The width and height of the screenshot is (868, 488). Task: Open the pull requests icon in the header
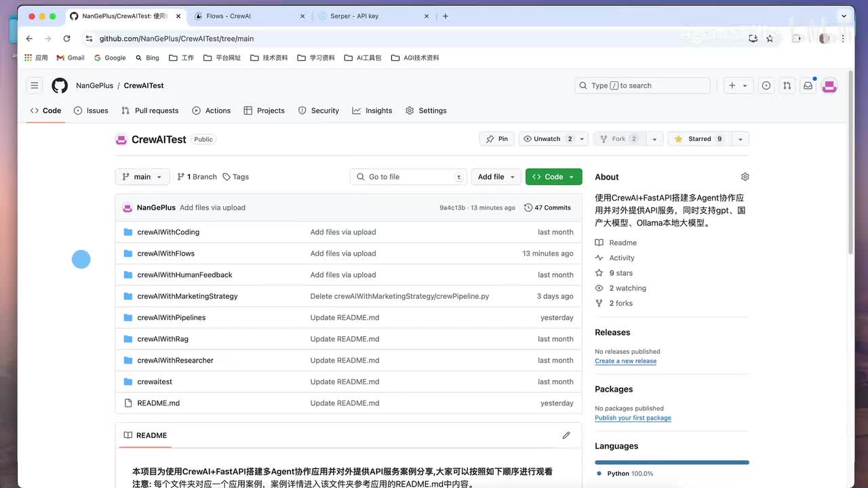click(x=787, y=85)
